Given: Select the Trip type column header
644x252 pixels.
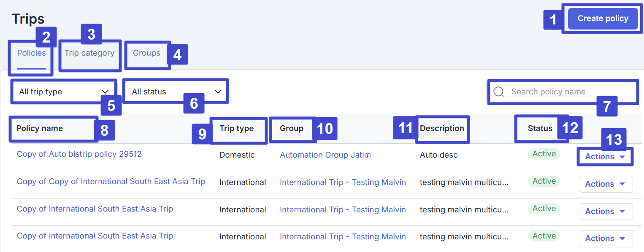Looking at the screenshot, I should click(x=236, y=129).
